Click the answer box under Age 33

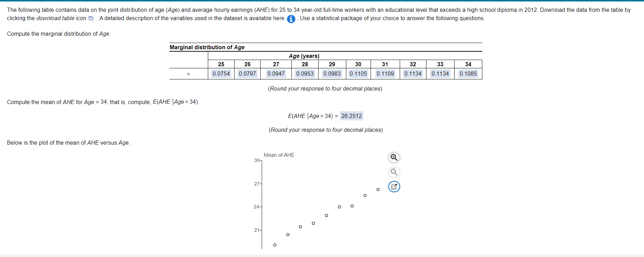point(440,74)
